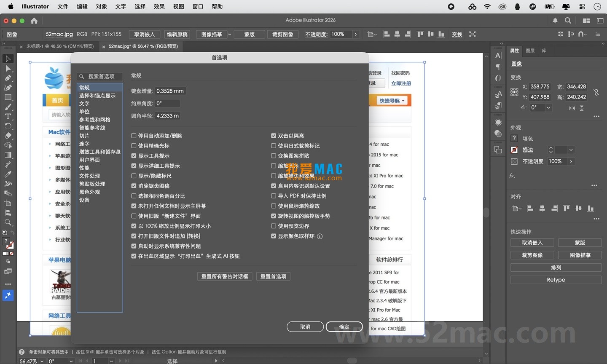Click the 重置首选项 button
The width and height of the screenshot is (607, 364).
273,276
